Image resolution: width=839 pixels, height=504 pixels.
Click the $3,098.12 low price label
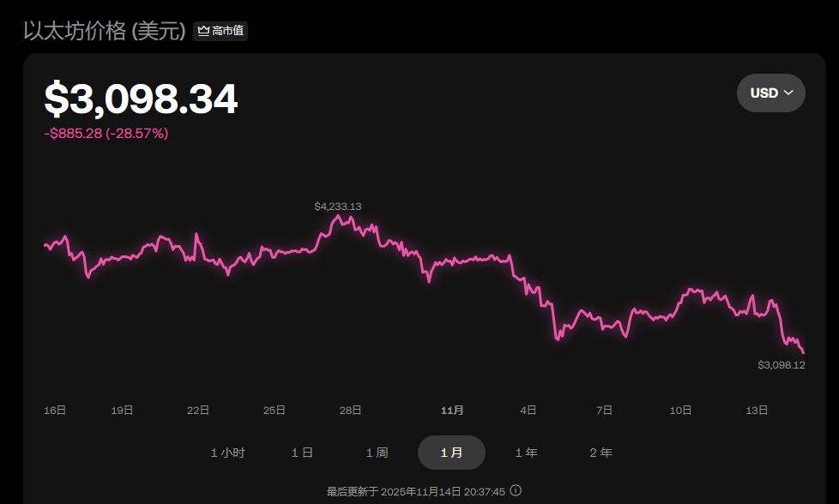click(781, 365)
